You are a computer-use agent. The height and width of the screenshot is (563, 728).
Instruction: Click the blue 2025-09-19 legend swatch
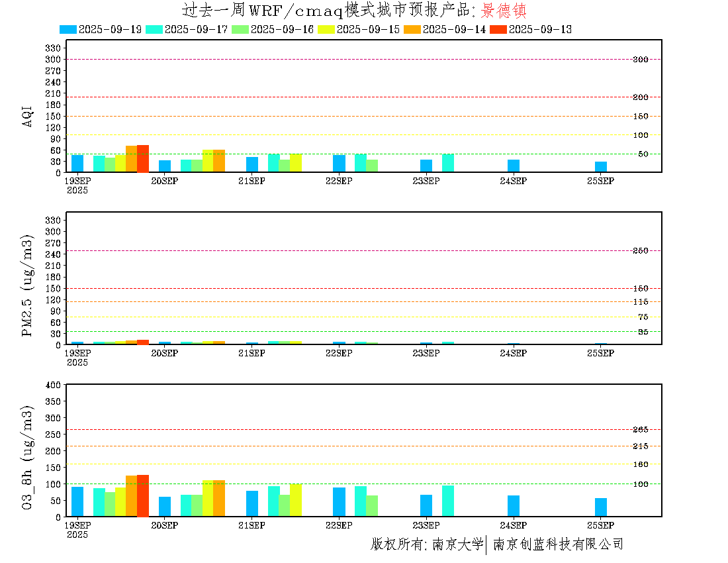click(x=68, y=29)
